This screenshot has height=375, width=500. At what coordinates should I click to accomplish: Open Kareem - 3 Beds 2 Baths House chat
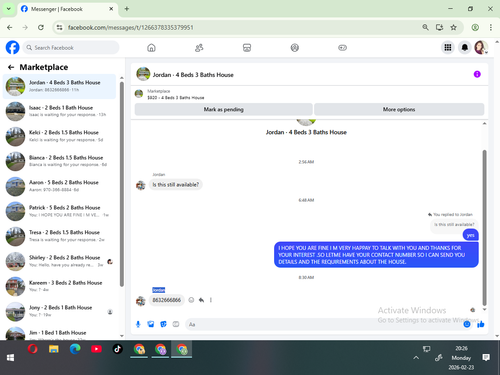59,286
